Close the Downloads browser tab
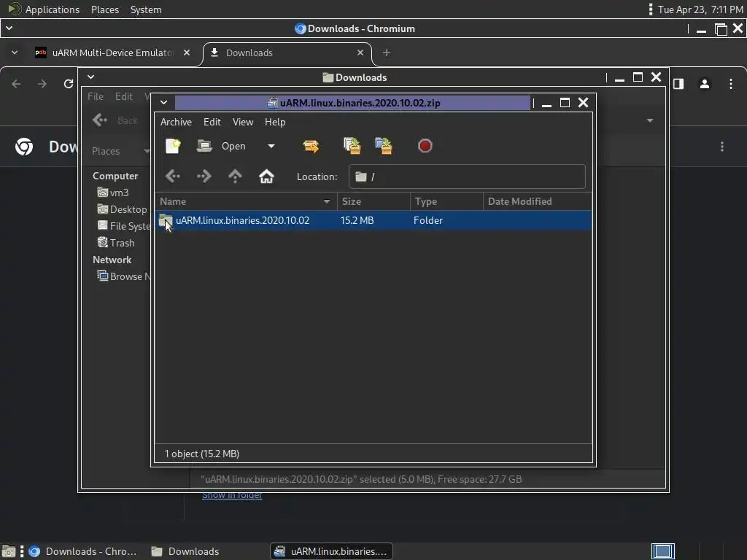 [x=360, y=52]
